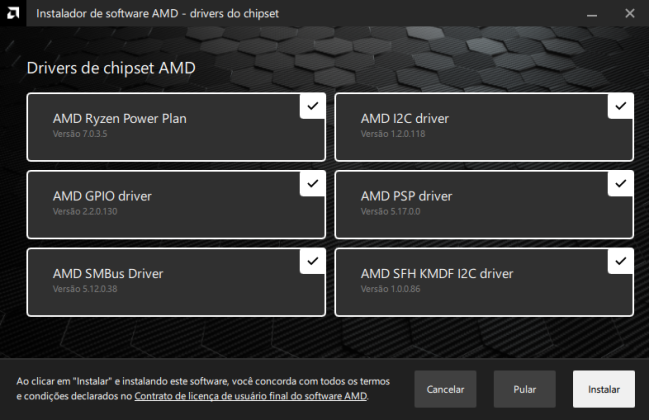The image size is (649, 420).
Task: Click the AMD logo icon in title bar
Action: click(x=13, y=13)
